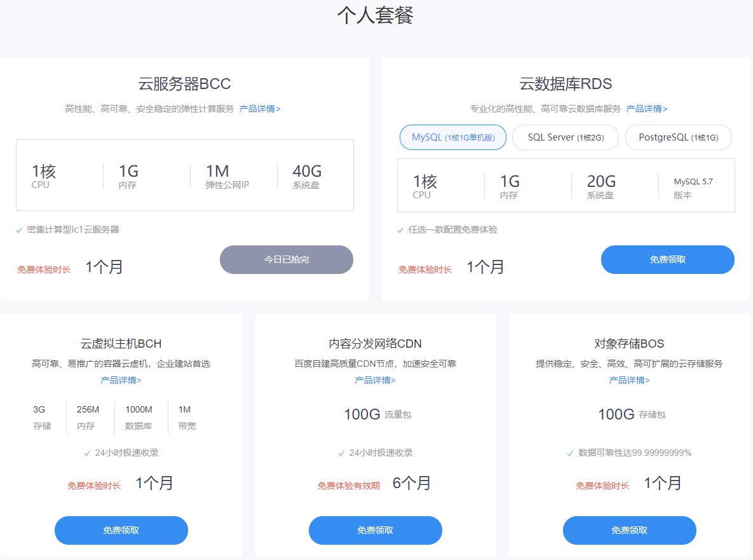Screen dimensions: 753x560
Task: Click checkmark beside 24小时极速收录 in CDN card
Action: 341,453
